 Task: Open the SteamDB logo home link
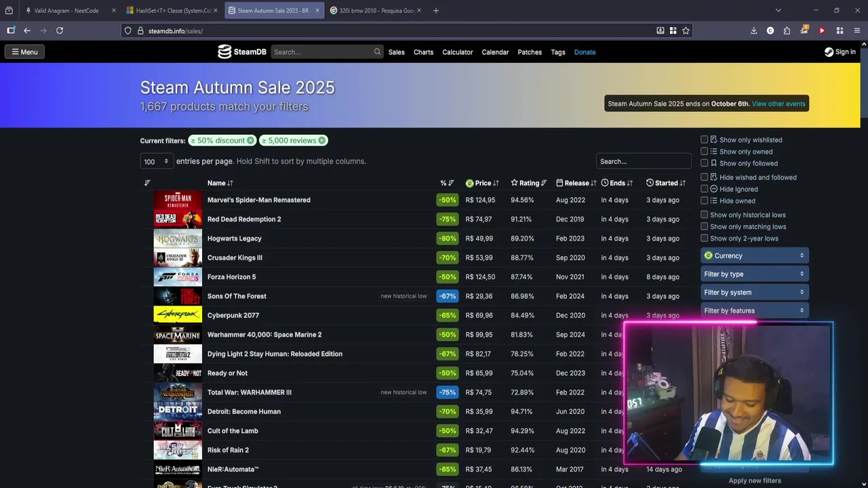click(241, 52)
